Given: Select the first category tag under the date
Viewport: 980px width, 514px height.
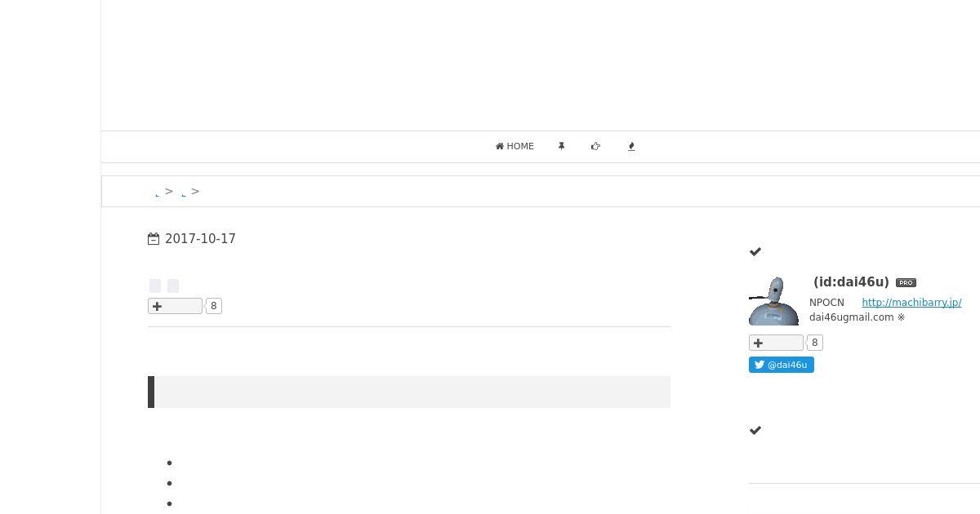Looking at the screenshot, I should pos(155,286).
